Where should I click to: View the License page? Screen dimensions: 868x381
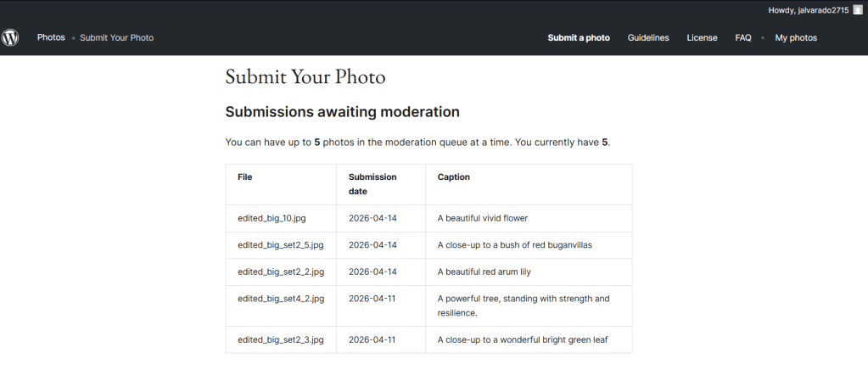(x=702, y=38)
